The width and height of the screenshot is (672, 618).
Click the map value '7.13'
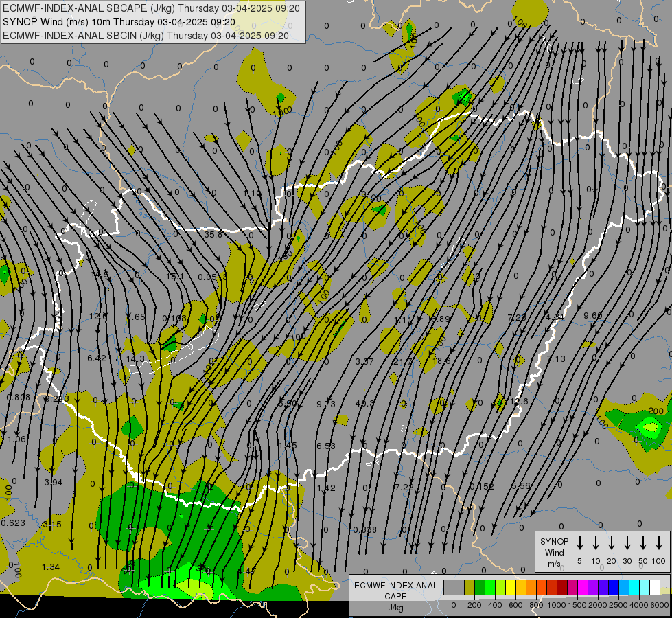point(556,358)
